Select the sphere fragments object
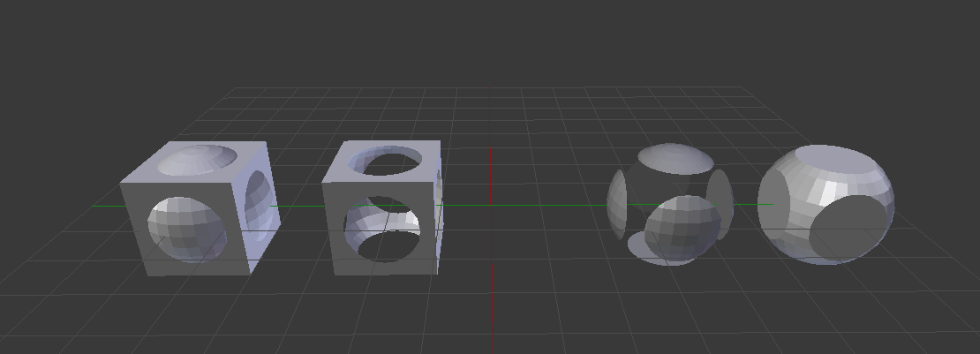 pos(671,205)
